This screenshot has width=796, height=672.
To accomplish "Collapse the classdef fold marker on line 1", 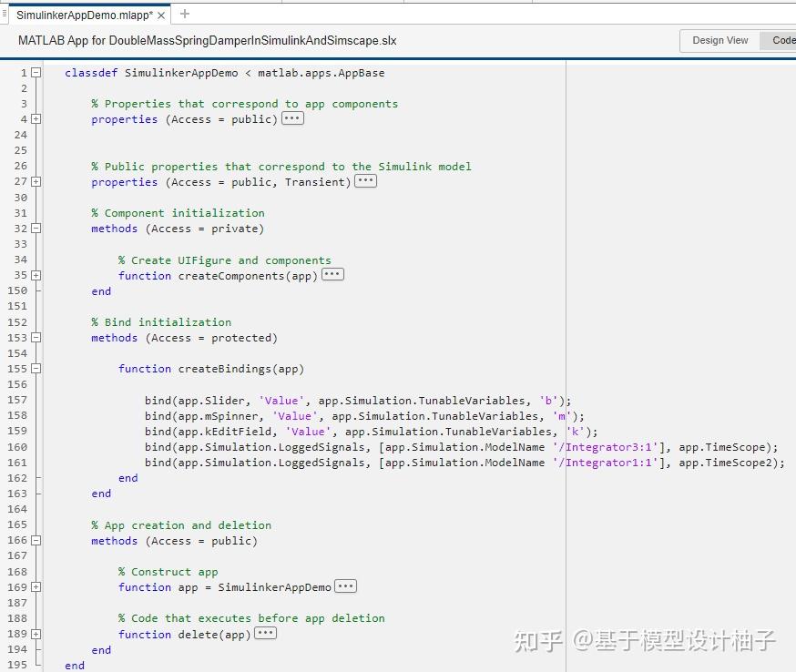I will (x=34, y=72).
